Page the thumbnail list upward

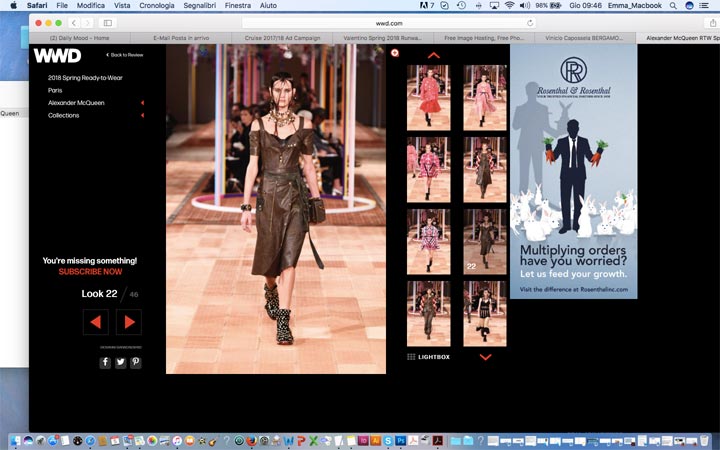433,56
